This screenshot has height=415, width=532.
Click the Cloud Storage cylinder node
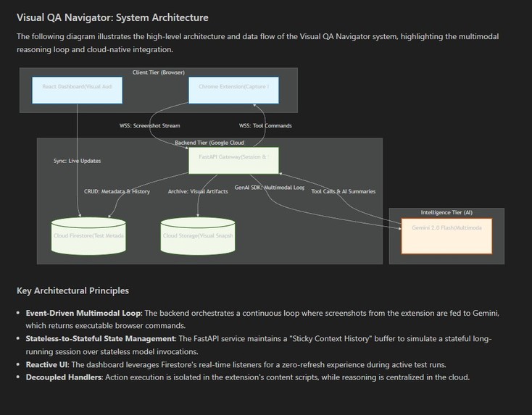[x=198, y=236]
